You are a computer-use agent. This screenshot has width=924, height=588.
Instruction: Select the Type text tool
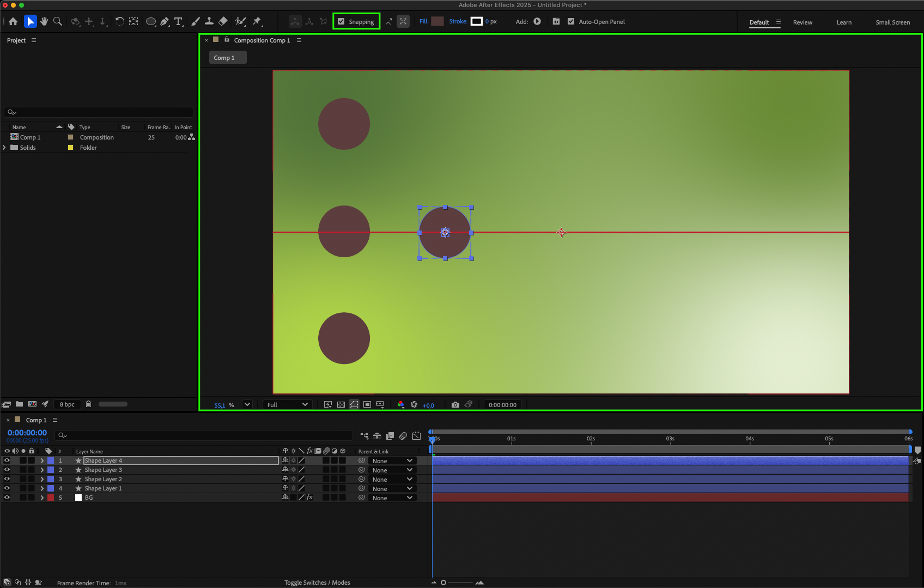(178, 21)
